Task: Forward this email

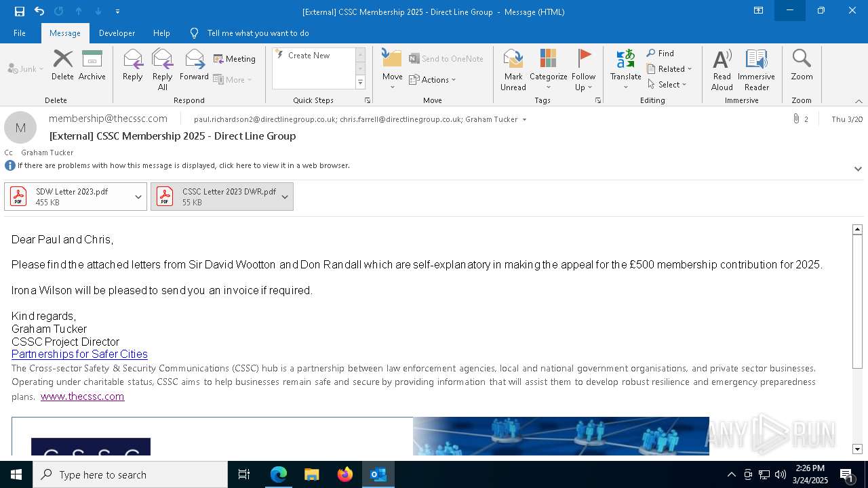Action: (x=195, y=65)
